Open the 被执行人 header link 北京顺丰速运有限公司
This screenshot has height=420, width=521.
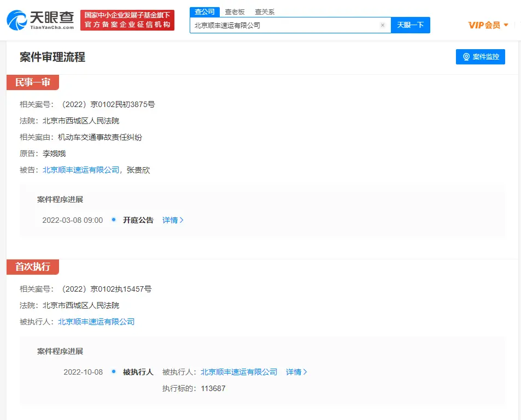(x=96, y=322)
